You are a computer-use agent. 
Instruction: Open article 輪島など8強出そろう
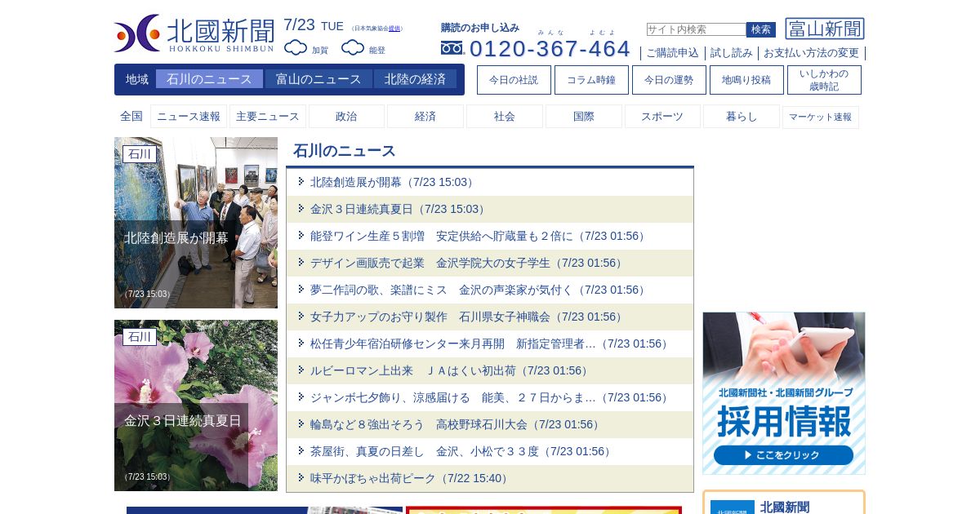[455, 424]
